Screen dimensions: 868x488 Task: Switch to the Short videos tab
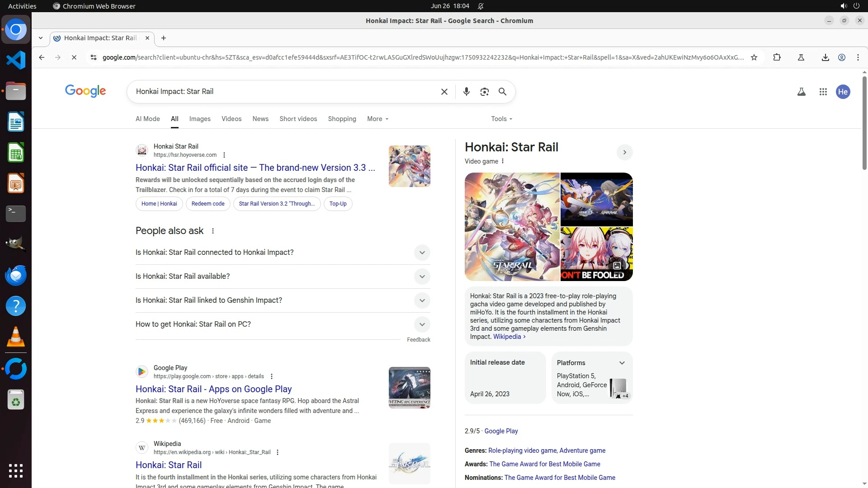tap(298, 119)
